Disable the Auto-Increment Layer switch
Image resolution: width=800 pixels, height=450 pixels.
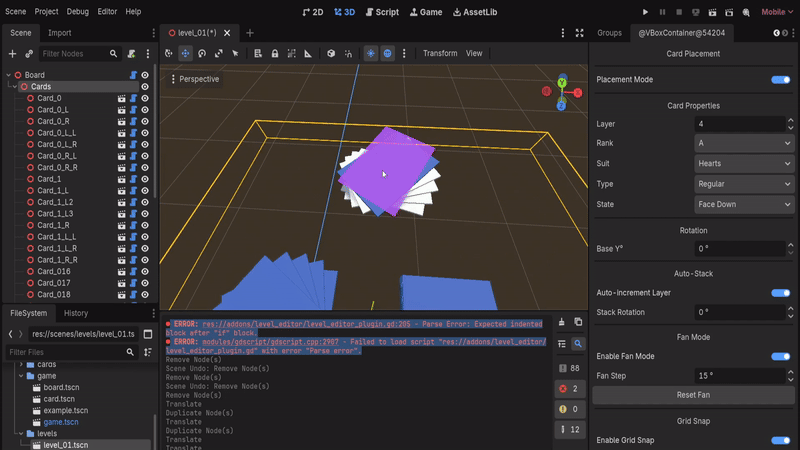pos(780,293)
